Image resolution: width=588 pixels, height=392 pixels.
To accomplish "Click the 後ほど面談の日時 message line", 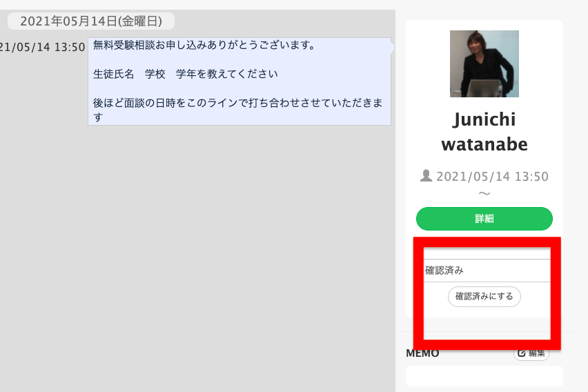I will pyautogui.click(x=237, y=110).
